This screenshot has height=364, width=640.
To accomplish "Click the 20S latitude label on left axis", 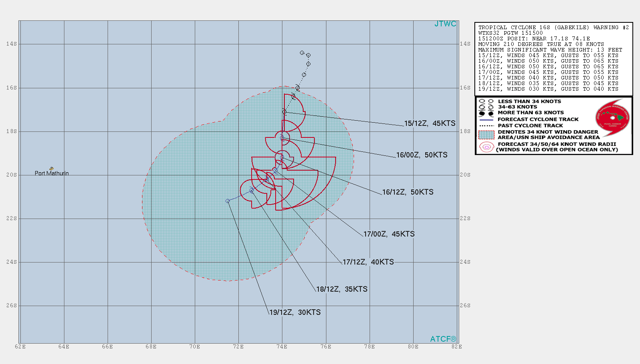I will tap(12, 175).
